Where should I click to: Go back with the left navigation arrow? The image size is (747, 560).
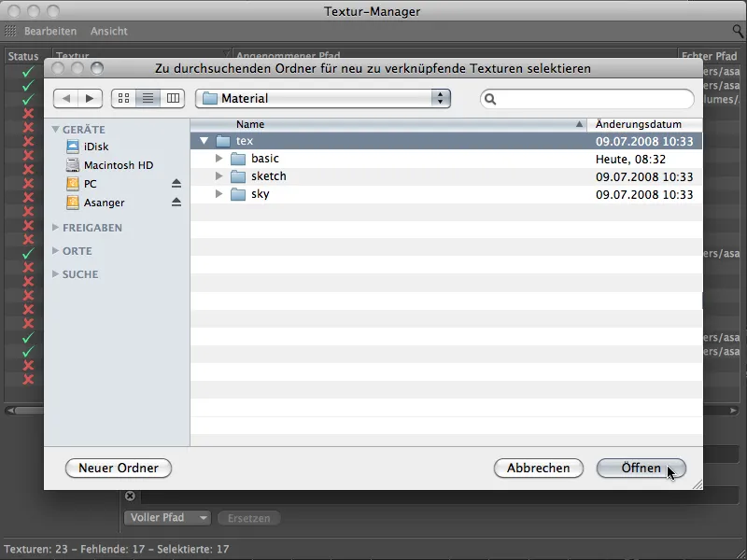(x=65, y=99)
